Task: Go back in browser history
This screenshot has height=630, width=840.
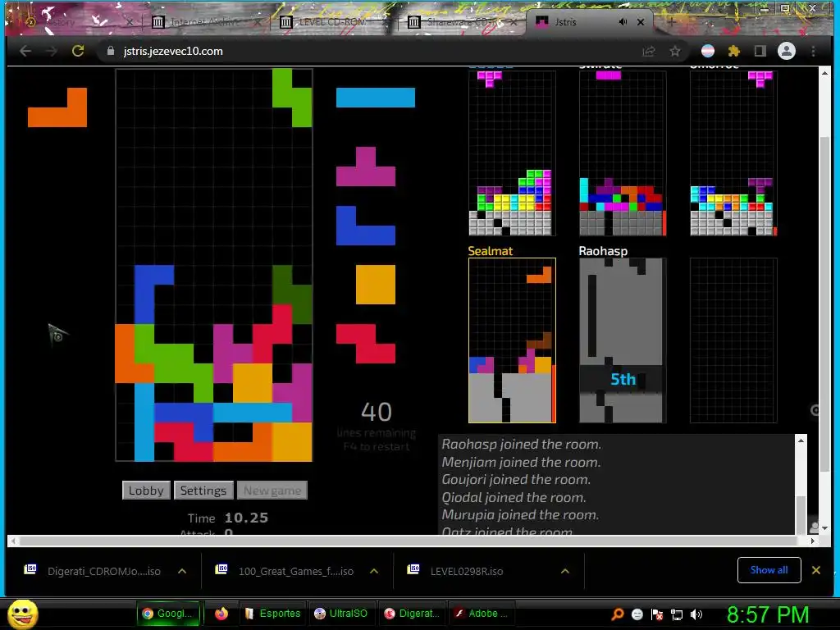Action: point(25,51)
